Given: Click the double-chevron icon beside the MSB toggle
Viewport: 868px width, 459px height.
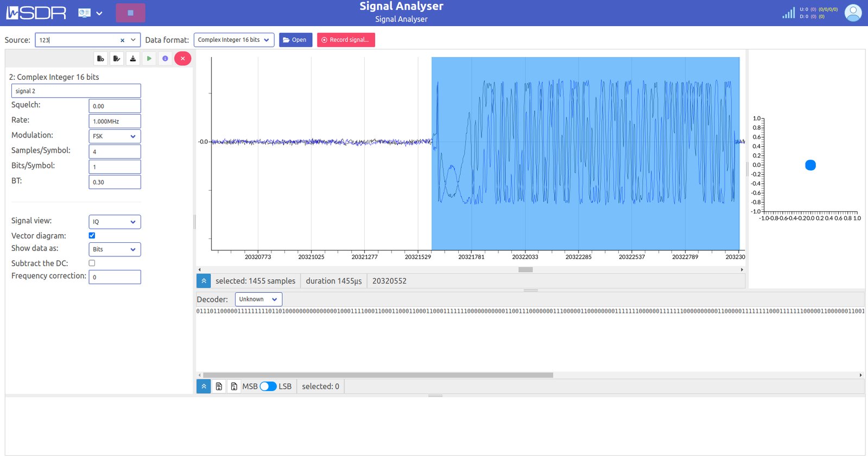Looking at the screenshot, I should click(204, 386).
